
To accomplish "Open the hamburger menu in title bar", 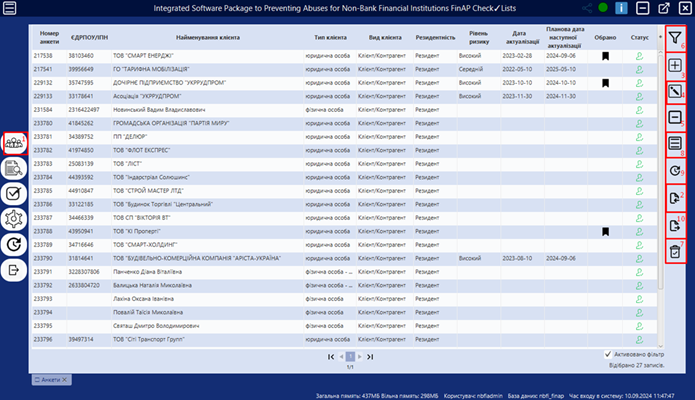I will click(9, 8).
